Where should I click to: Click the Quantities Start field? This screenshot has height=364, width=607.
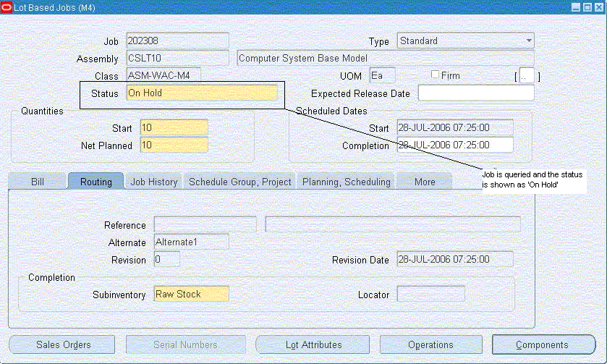click(x=174, y=128)
